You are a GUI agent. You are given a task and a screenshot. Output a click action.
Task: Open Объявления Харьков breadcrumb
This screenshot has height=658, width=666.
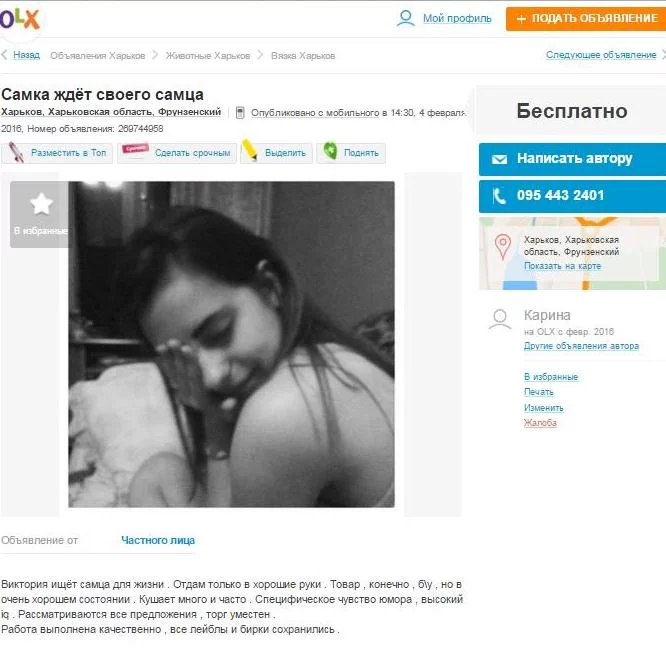98,56
